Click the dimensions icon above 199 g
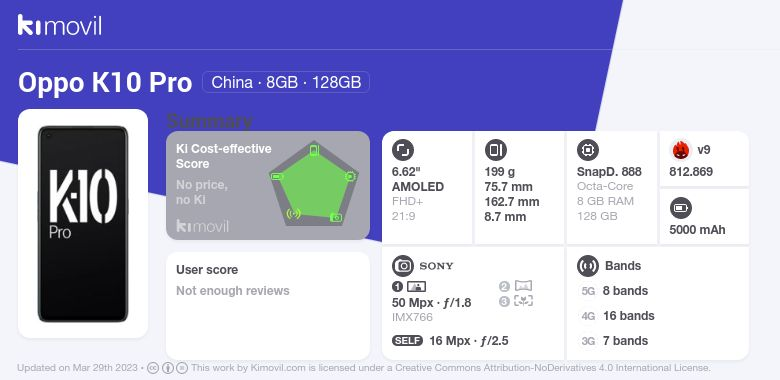 pos(495,150)
